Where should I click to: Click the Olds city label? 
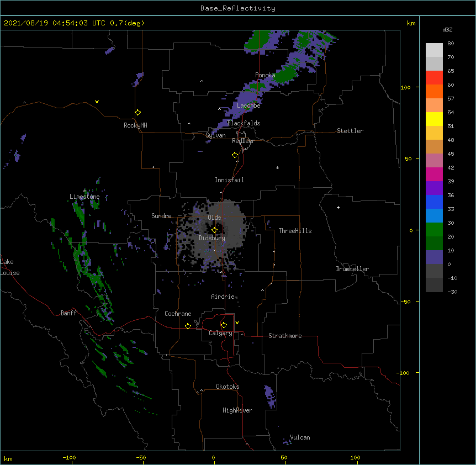pyautogui.click(x=214, y=218)
